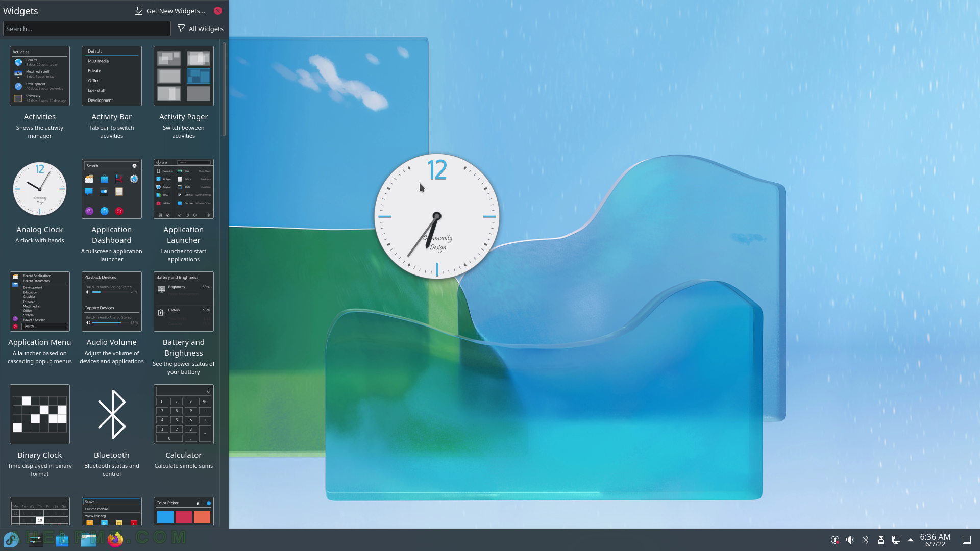Click the 'Calculate simple sums' description
The height and width of the screenshot is (551, 980).
click(x=183, y=466)
